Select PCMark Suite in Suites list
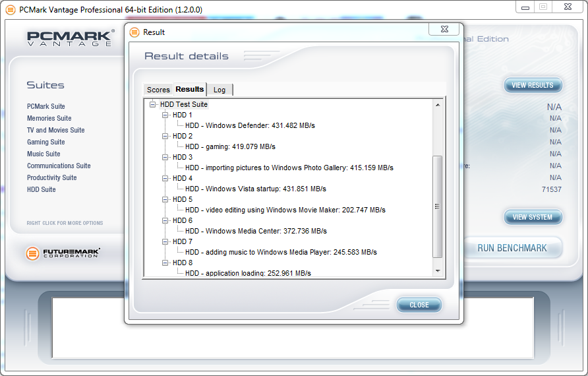 [x=45, y=106]
